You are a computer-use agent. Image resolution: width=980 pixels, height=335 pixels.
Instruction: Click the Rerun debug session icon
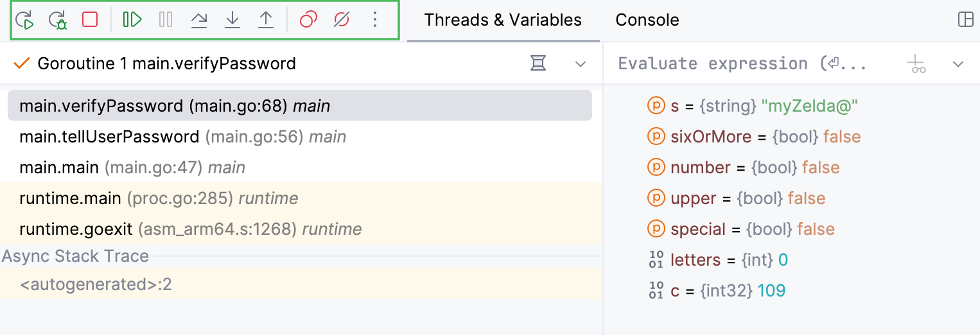pyautogui.click(x=24, y=20)
